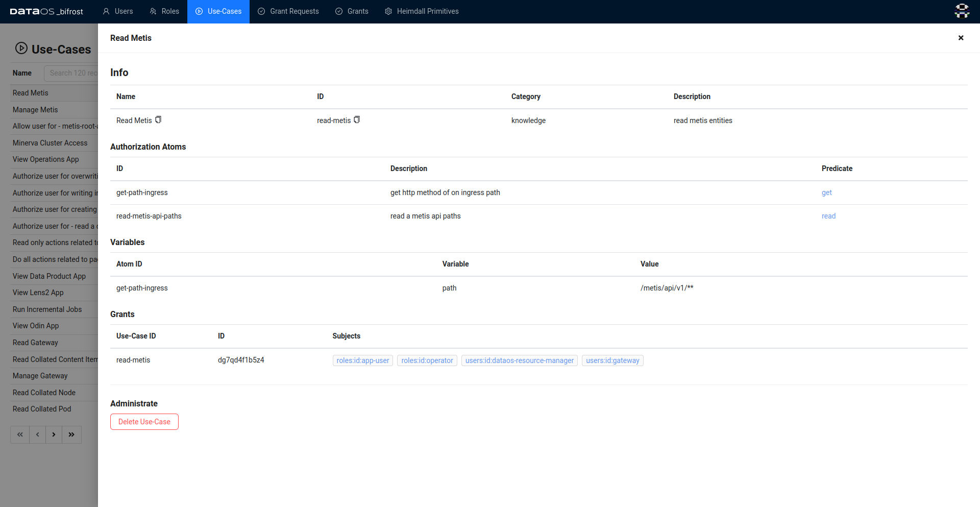This screenshot has width=980, height=507.
Task: Select the Use-Cases tab
Action: click(x=218, y=11)
